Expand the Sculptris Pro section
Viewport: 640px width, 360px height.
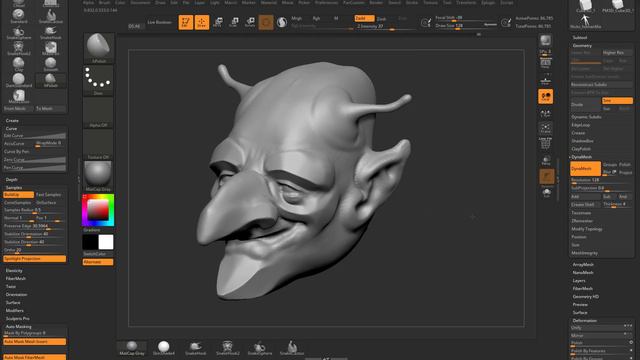tap(18, 318)
